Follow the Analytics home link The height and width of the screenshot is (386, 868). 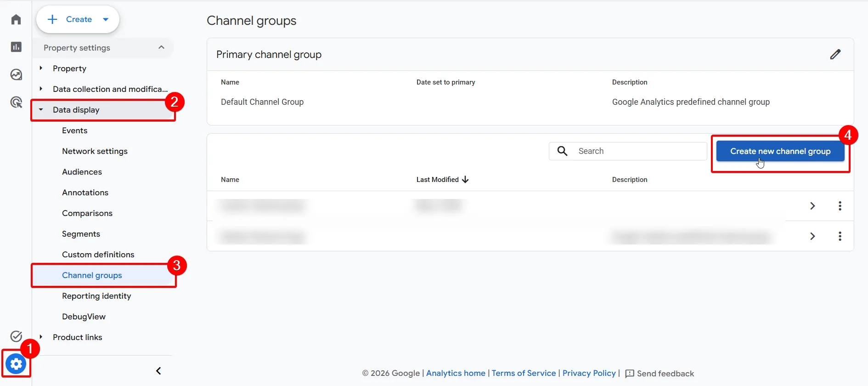pyautogui.click(x=456, y=373)
